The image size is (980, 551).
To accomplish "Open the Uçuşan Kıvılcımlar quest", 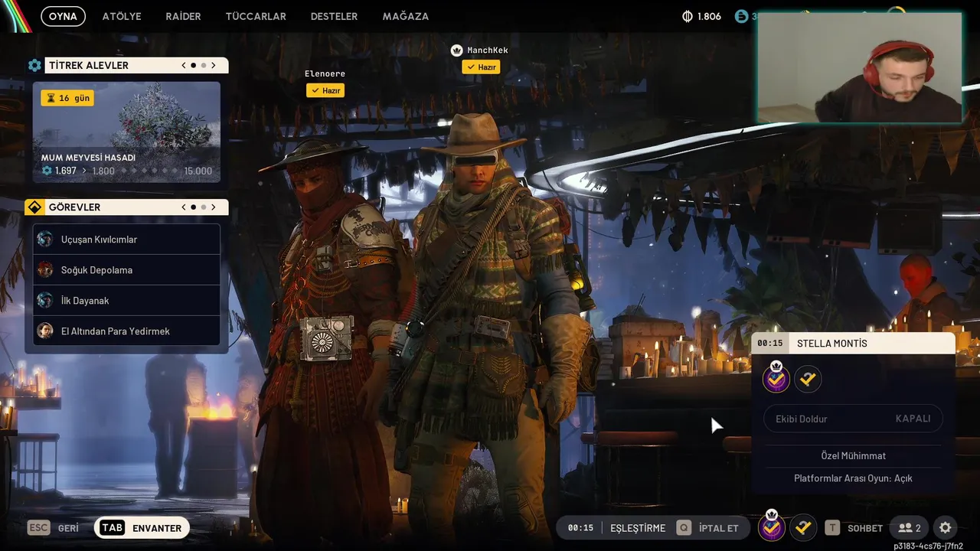I will [x=126, y=240].
